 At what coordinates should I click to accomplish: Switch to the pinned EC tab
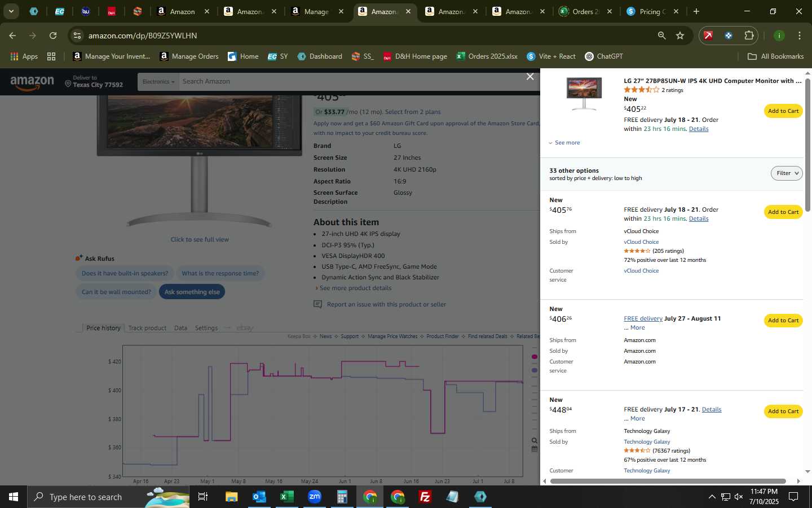click(59, 11)
